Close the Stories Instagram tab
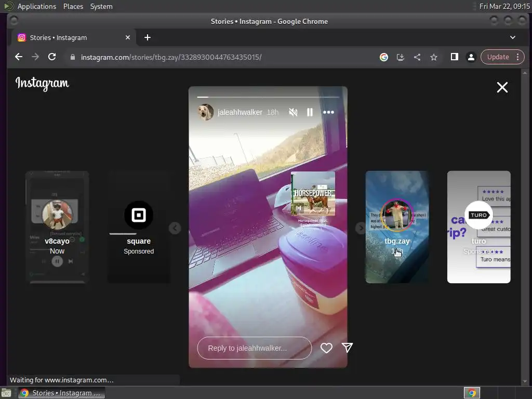This screenshot has height=399, width=532. click(128, 37)
